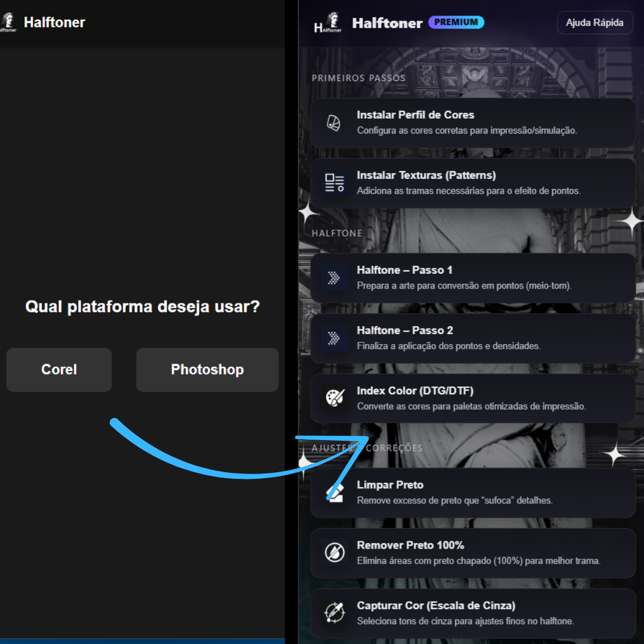Run Halftone – Passo 1 title
The width and height of the screenshot is (644, 644).
click(404, 270)
